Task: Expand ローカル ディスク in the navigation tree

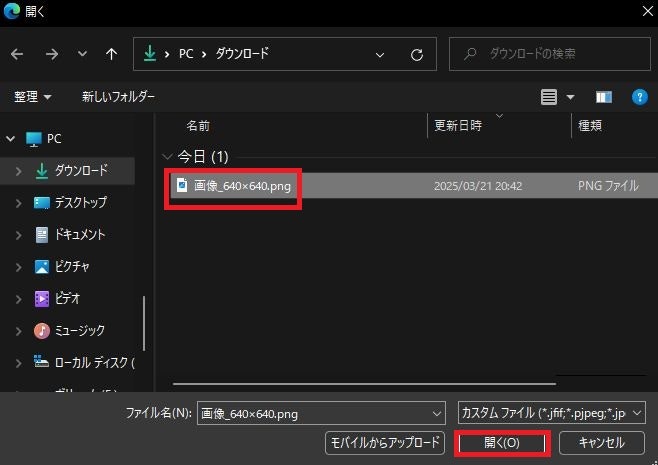Action: pyautogui.click(x=18, y=363)
